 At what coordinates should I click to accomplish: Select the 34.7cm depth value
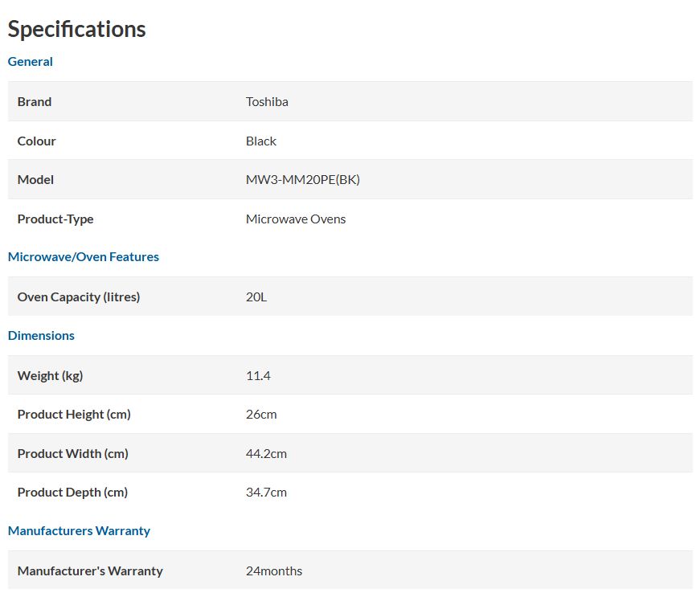tap(267, 493)
